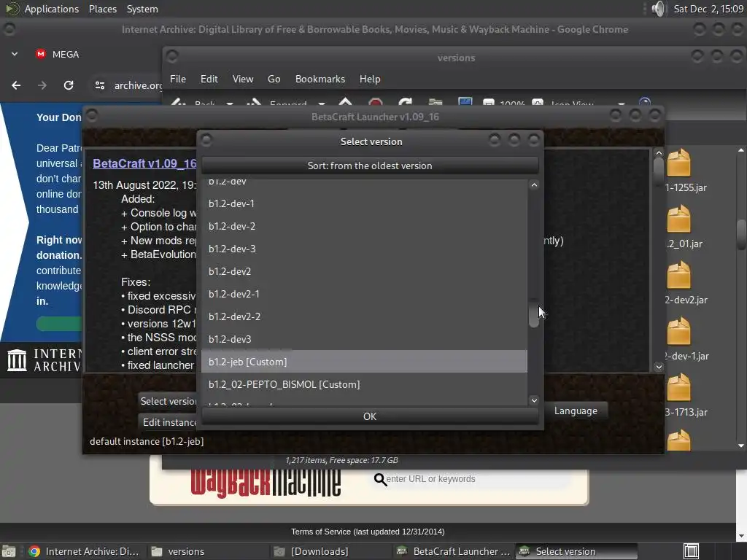Select b1.2-jeb [Custom] version
This screenshot has height=560, width=747.
pyautogui.click(x=364, y=362)
